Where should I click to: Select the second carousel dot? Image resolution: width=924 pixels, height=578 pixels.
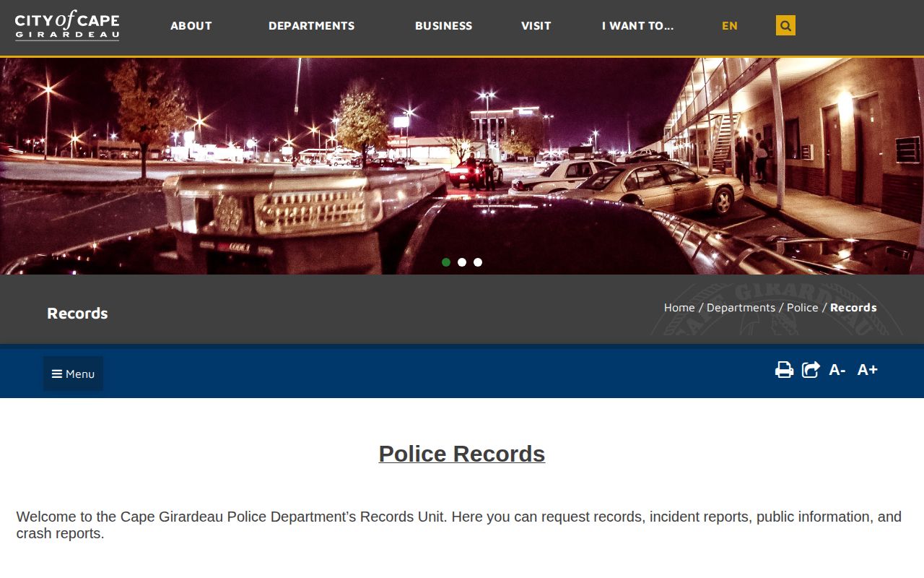[462, 262]
